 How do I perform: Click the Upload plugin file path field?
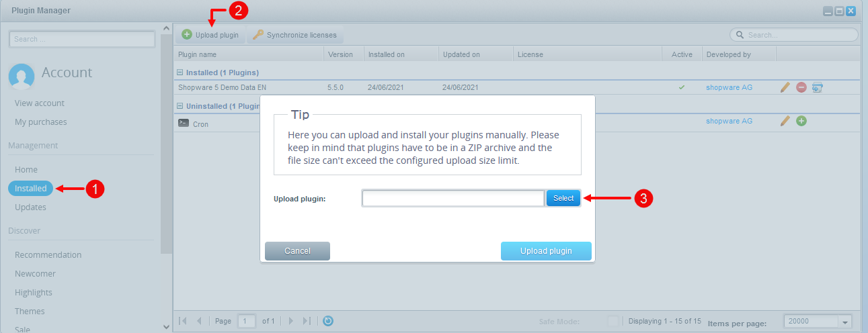452,198
